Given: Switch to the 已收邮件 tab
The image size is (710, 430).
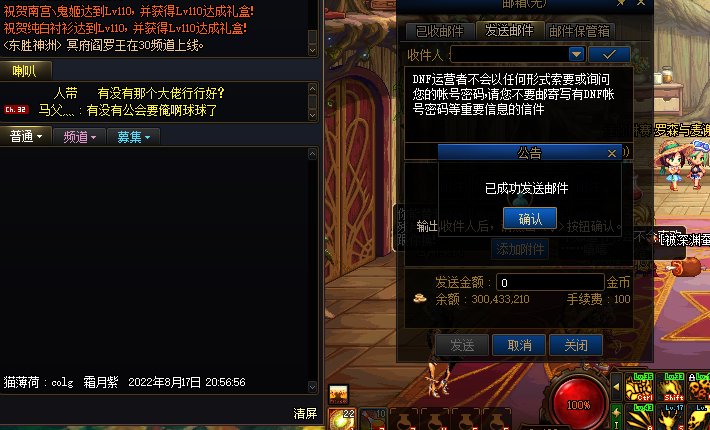Looking at the screenshot, I should tap(439, 31).
